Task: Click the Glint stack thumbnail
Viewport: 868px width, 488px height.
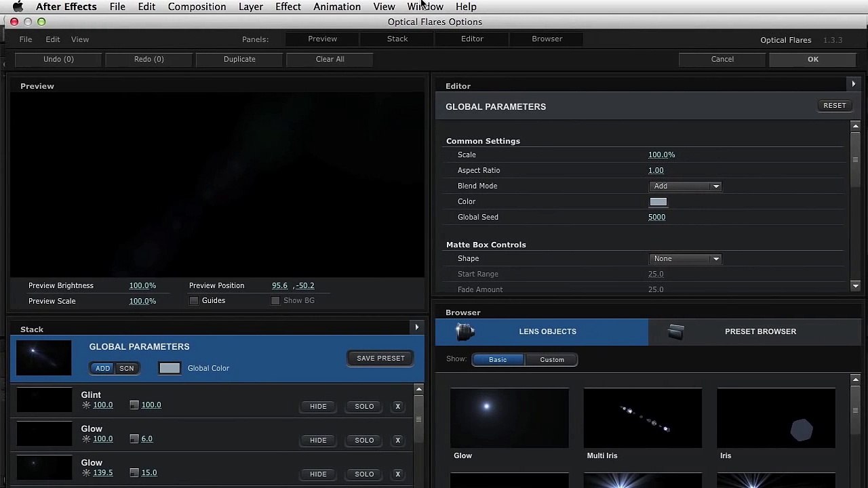Action: (x=44, y=400)
